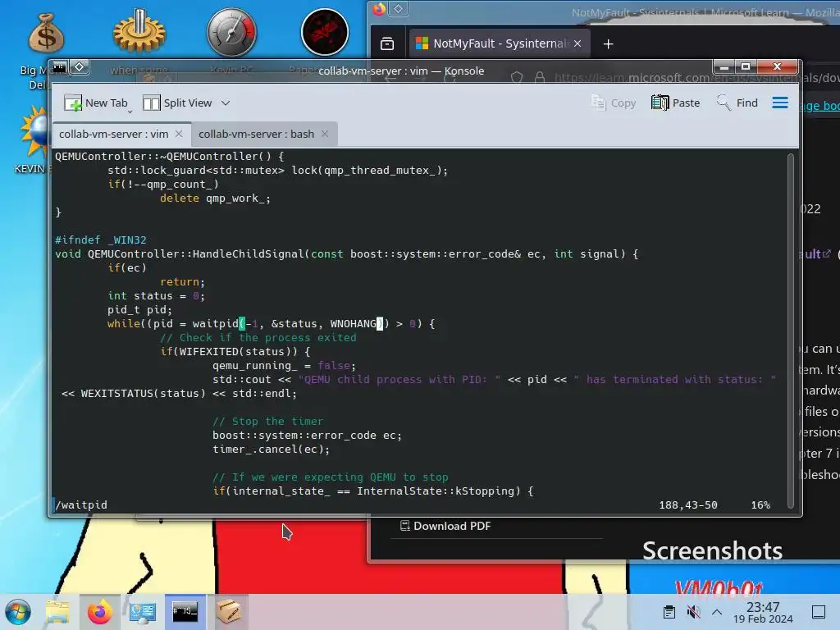This screenshot has height=630, width=840.
Task: Click the 'if(!--qmp_count_)' code line
Action: (x=163, y=185)
